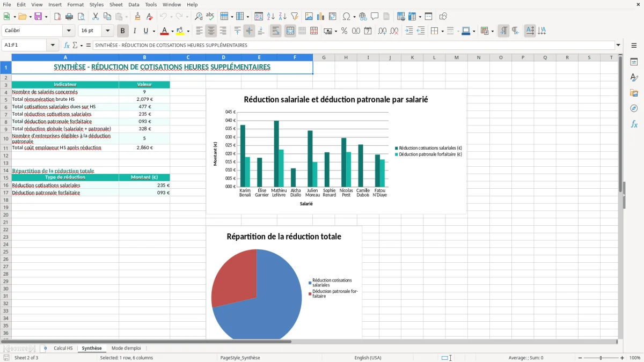Print the spreadsheet with the printer icon

click(x=69, y=17)
